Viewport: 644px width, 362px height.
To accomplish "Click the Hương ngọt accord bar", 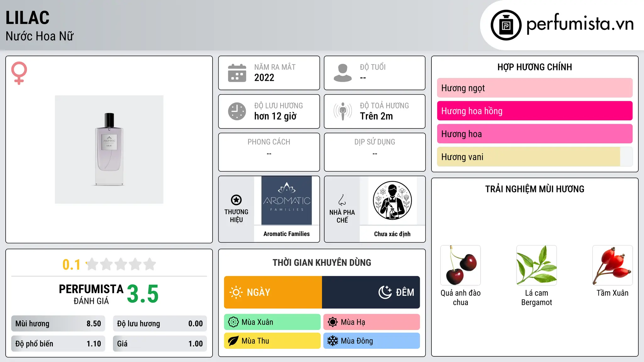I will 535,88.
